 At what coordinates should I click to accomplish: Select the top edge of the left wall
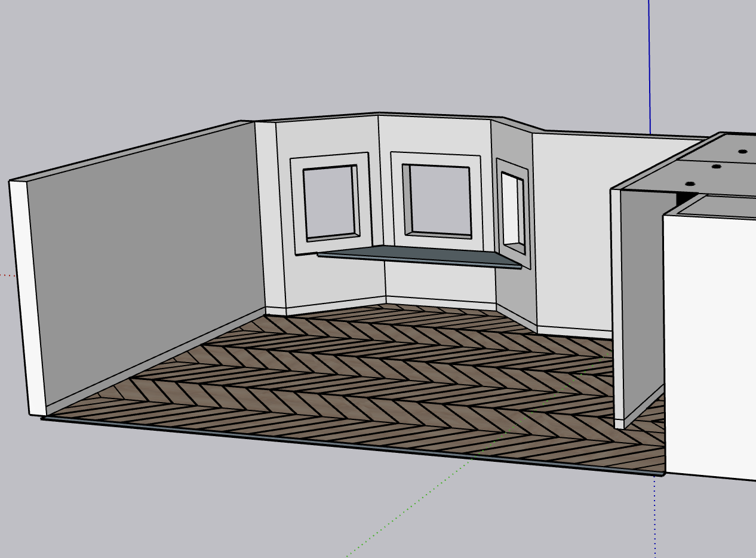coord(125,149)
